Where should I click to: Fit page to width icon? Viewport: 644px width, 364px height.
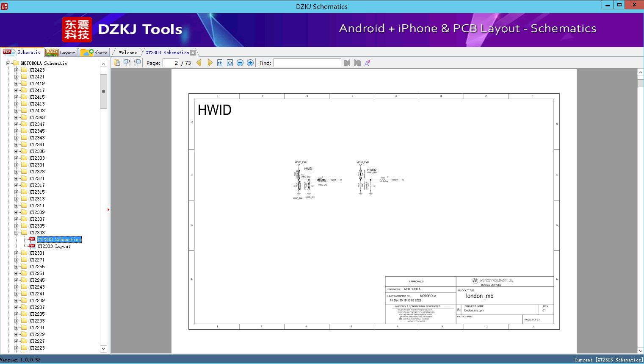[220, 63]
